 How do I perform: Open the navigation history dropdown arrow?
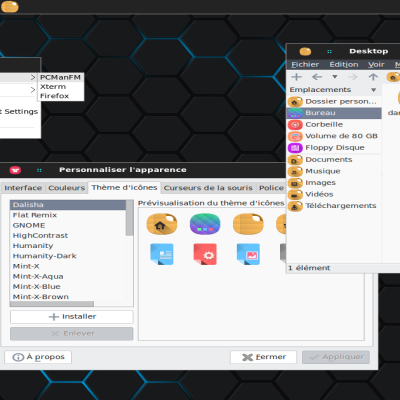[x=335, y=77]
